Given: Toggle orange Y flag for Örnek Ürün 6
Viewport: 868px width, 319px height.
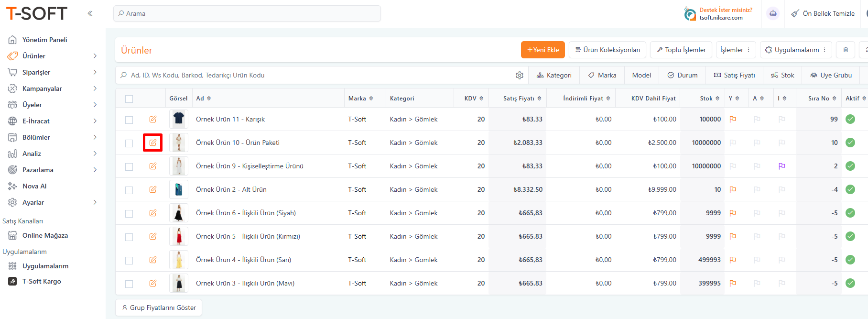Looking at the screenshot, I should (x=733, y=213).
